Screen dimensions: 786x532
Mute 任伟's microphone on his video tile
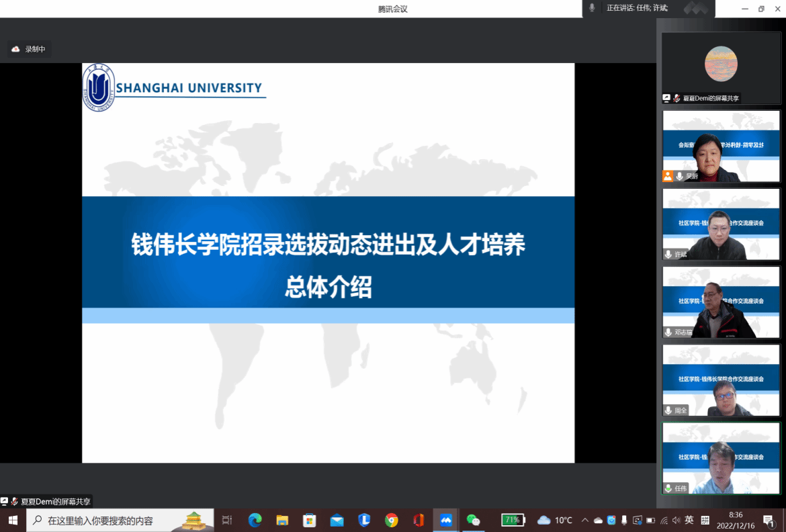pos(667,488)
